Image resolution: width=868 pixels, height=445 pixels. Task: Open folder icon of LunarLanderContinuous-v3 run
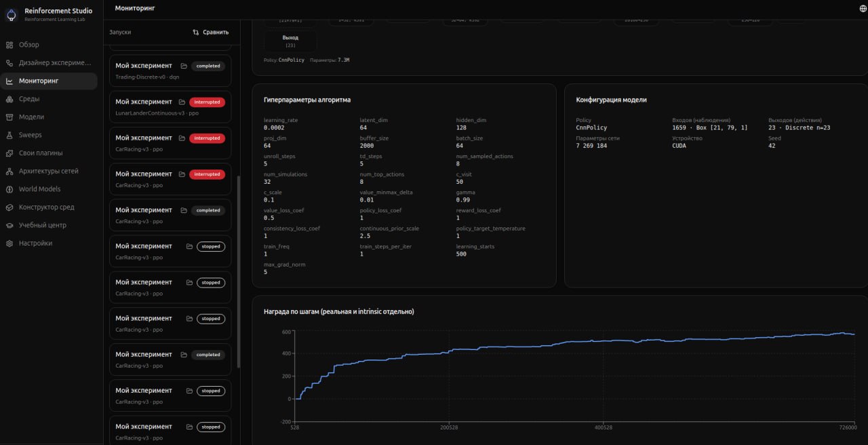pos(182,102)
